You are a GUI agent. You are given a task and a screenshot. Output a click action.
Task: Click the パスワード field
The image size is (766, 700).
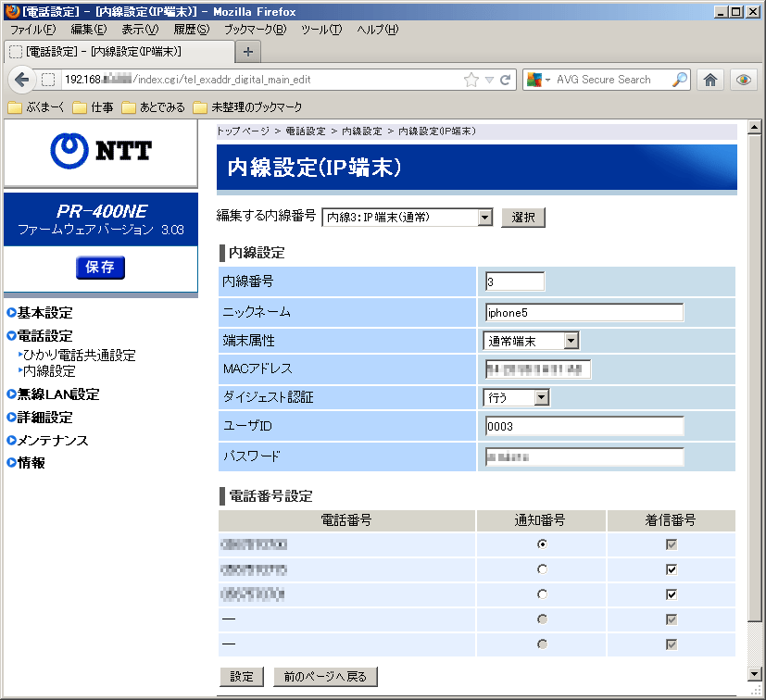584,456
